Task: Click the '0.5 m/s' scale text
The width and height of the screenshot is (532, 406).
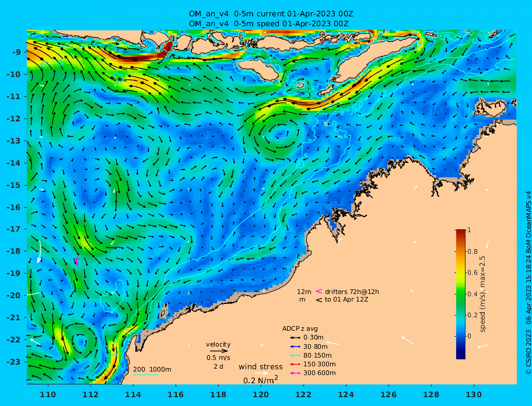Action: (218, 358)
